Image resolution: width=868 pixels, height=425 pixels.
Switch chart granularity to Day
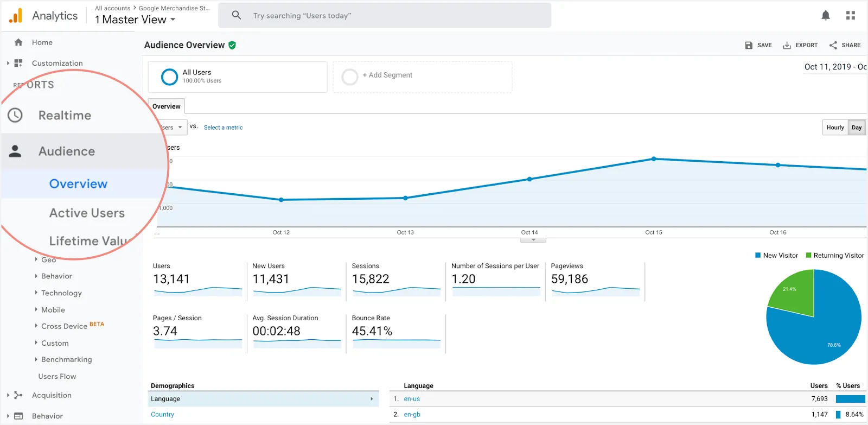point(857,128)
